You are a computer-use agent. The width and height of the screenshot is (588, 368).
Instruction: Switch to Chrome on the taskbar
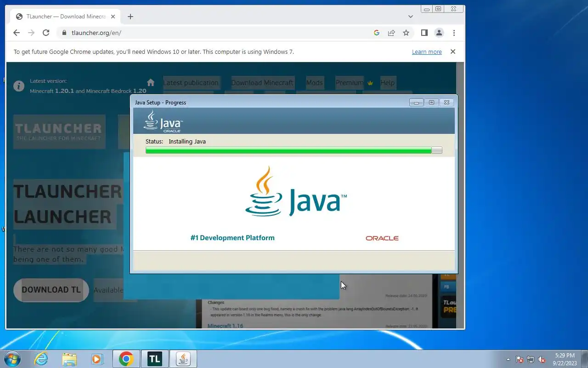tap(126, 359)
